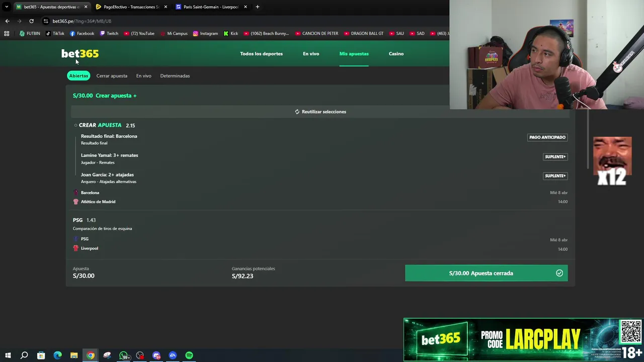
Task: Click Joan Garcia: 2+ atajadas selection
Action: tap(107, 175)
